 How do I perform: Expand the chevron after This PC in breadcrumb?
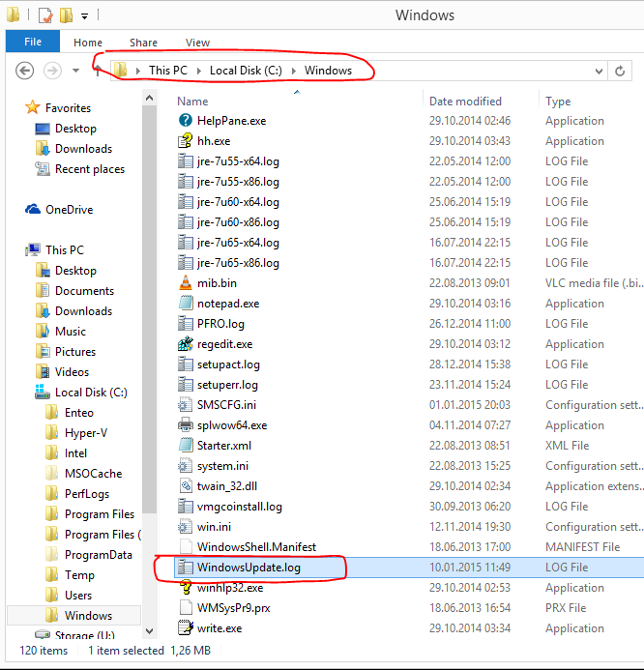point(199,71)
